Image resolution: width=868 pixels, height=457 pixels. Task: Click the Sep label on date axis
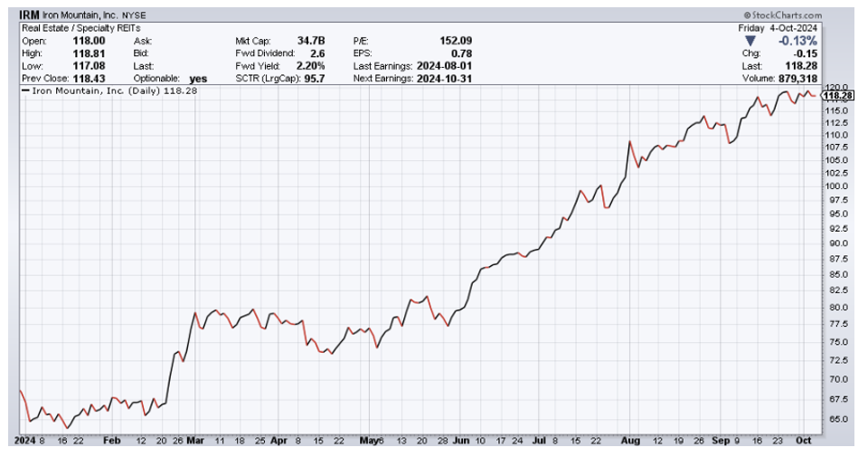click(x=721, y=441)
